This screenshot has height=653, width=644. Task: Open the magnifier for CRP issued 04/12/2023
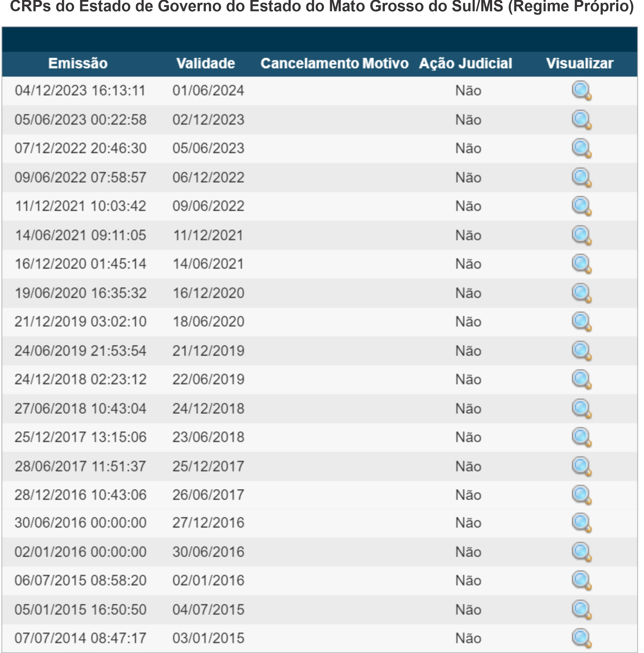coord(582,91)
